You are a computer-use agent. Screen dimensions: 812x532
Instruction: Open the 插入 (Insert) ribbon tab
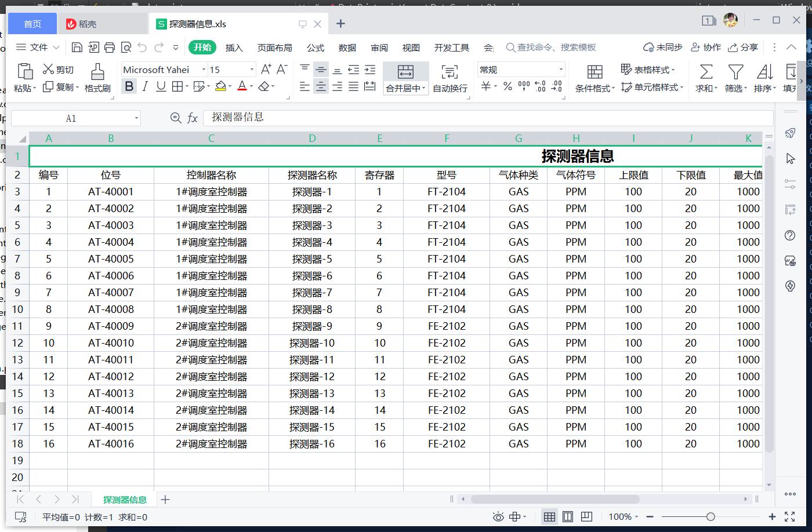234,48
